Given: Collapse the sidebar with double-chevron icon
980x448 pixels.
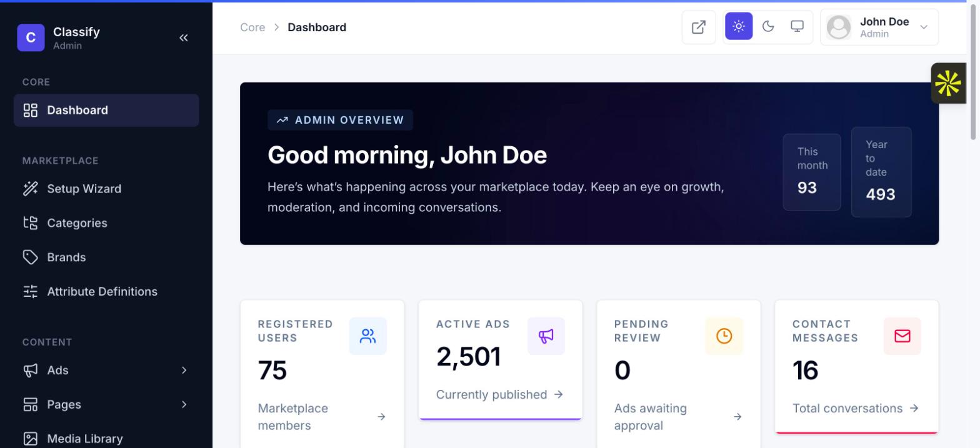Looking at the screenshot, I should coord(183,37).
